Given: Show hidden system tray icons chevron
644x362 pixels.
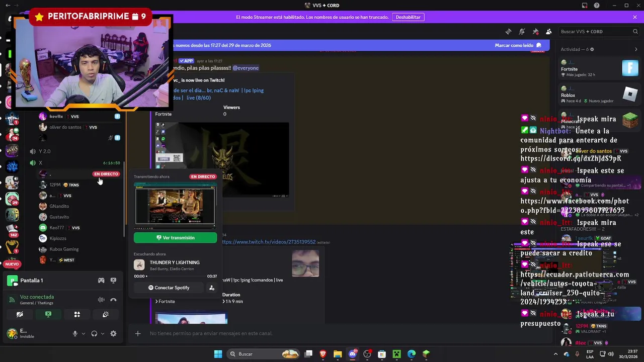Looking at the screenshot, I should pyautogui.click(x=556, y=354).
